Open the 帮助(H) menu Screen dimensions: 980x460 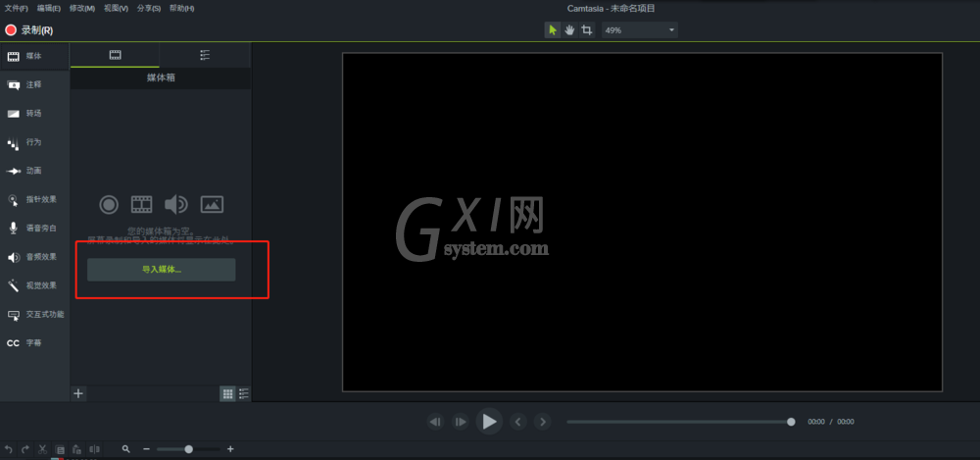point(182,9)
